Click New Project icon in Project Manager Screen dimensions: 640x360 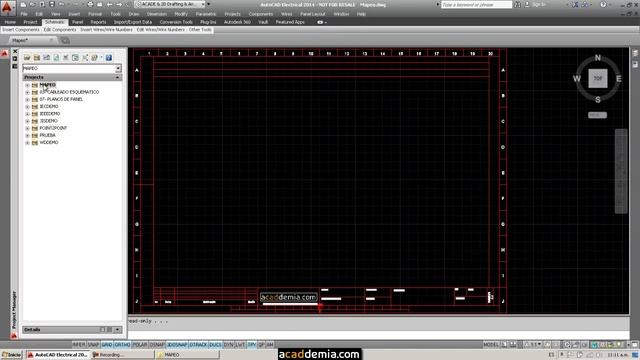[x=37, y=58]
